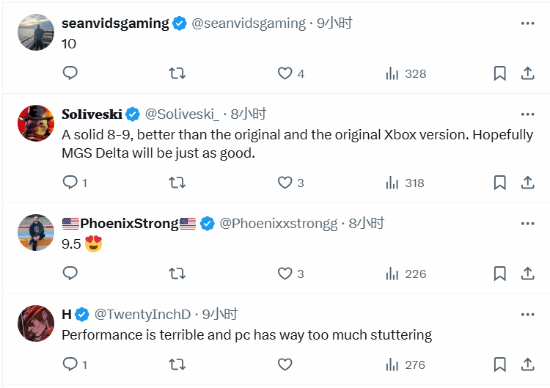Reply to H's tweet with 1 reply
The image size is (550, 388).
coord(75,364)
